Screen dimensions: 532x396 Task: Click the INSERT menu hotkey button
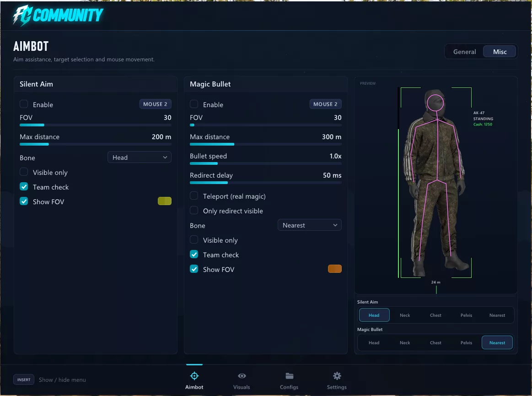point(24,380)
